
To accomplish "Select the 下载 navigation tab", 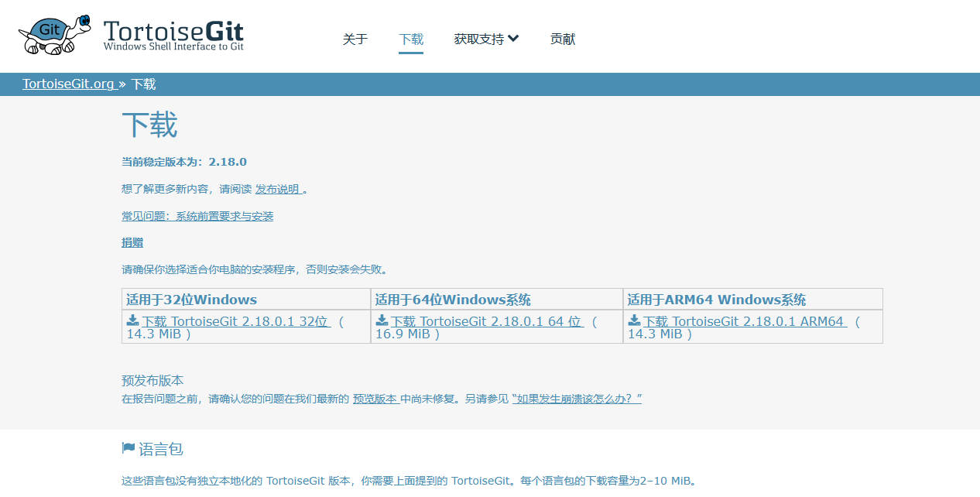I will (x=411, y=39).
